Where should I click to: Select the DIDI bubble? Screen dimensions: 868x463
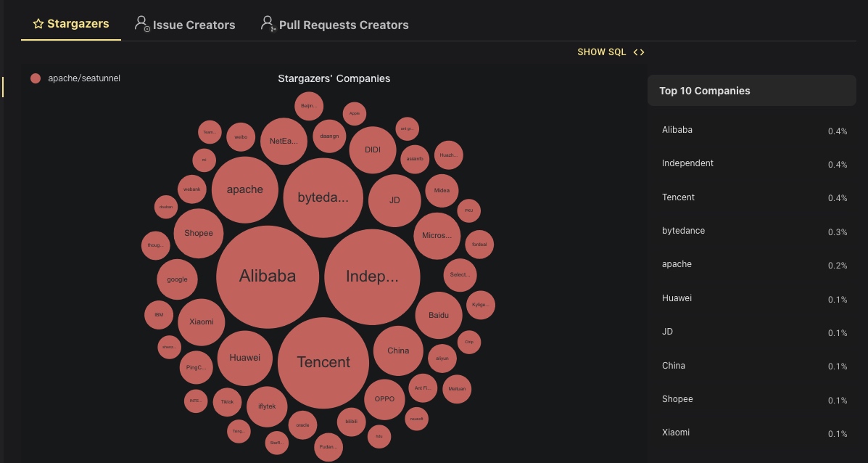(373, 150)
